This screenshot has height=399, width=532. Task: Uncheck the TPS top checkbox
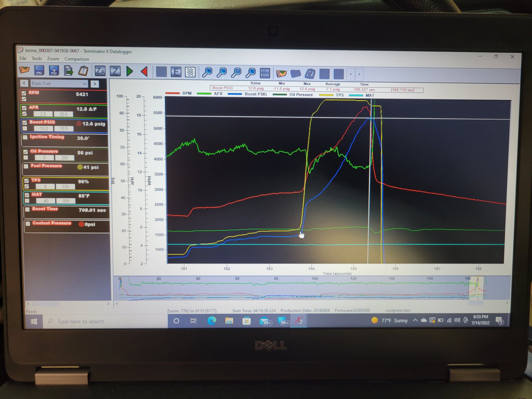coord(27,180)
